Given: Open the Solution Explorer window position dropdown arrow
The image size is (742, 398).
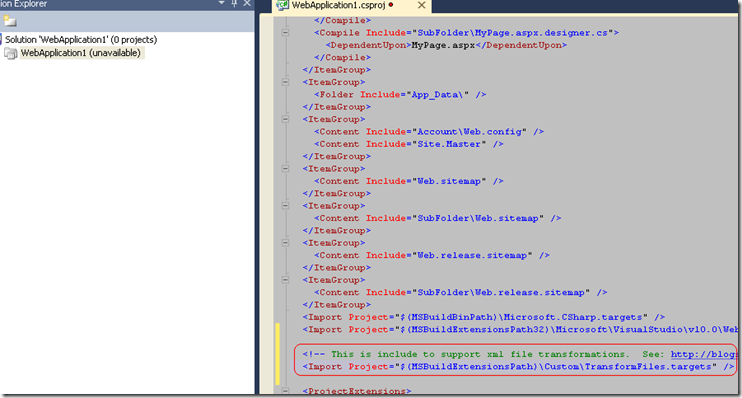Looking at the screenshot, I should (x=221, y=3).
